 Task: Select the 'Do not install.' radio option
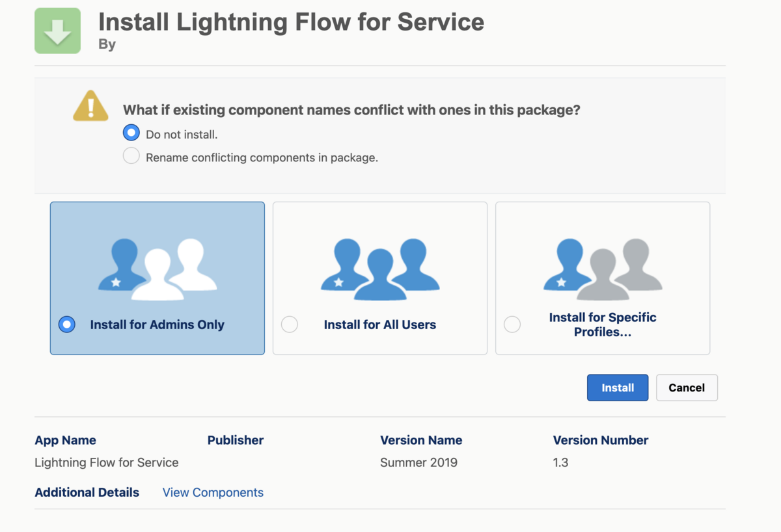[x=131, y=133]
